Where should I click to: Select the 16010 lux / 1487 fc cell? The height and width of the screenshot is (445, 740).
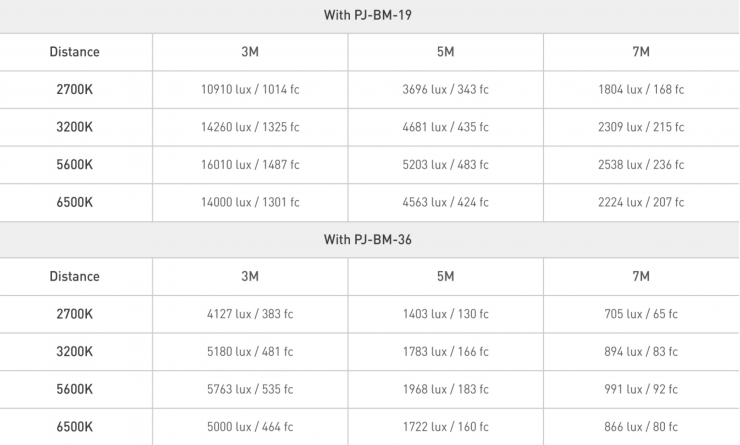click(250, 165)
